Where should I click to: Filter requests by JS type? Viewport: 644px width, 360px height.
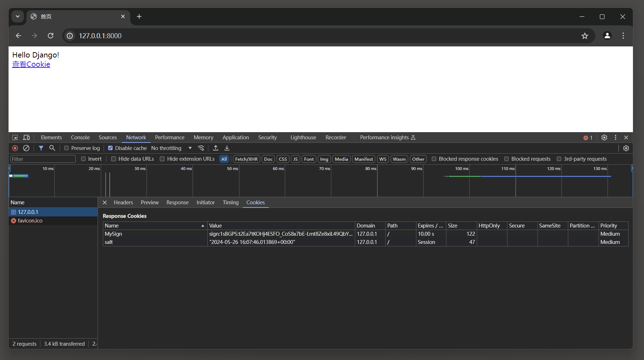(296, 159)
